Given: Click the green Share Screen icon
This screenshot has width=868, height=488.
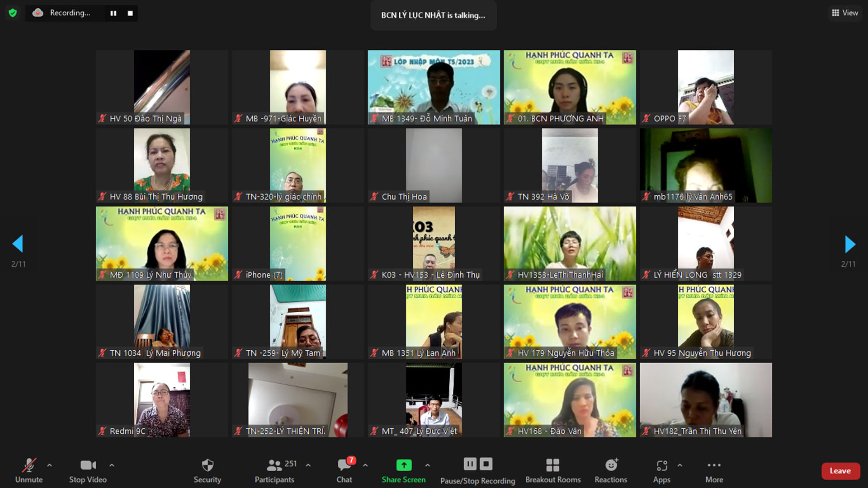Looking at the screenshot, I should tap(404, 465).
